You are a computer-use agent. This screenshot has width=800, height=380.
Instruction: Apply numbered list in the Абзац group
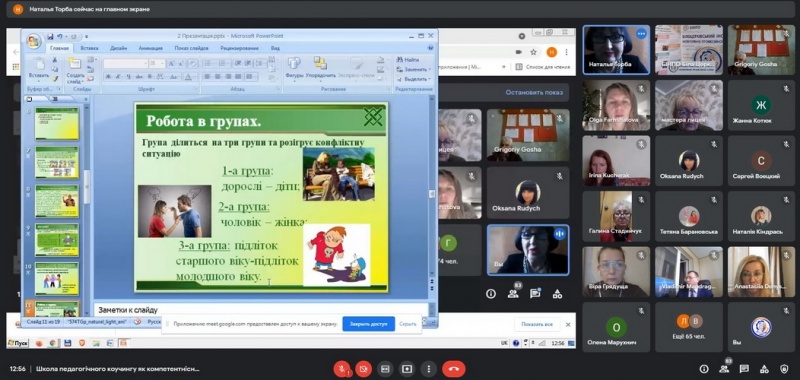[221, 64]
